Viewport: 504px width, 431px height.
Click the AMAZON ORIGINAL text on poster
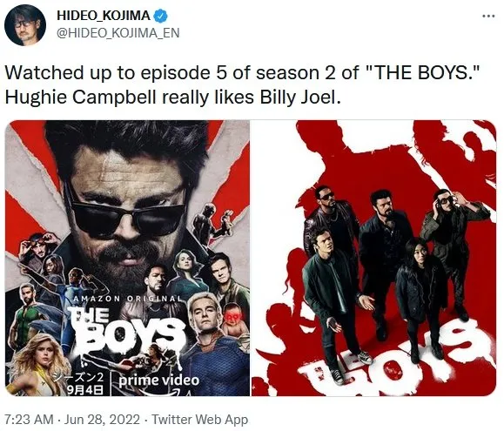[x=128, y=299]
